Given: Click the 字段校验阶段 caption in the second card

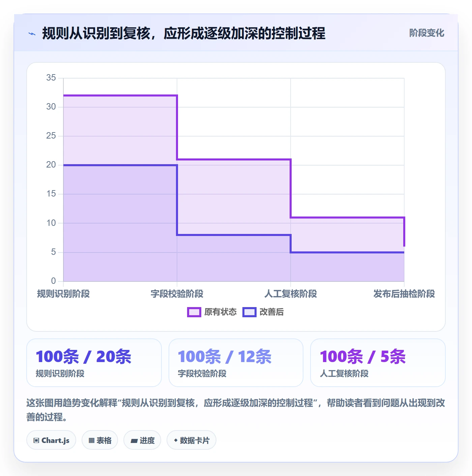Looking at the screenshot, I should pyautogui.click(x=202, y=374).
